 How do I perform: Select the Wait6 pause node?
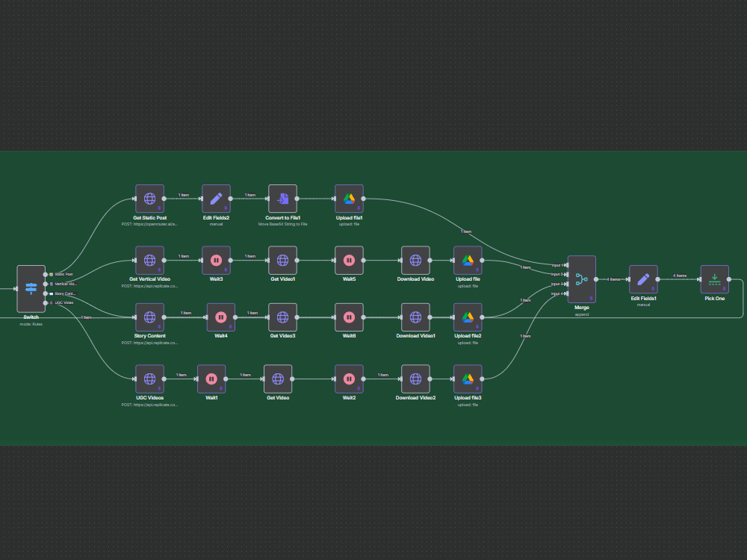pyautogui.click(x=349, y=317)
